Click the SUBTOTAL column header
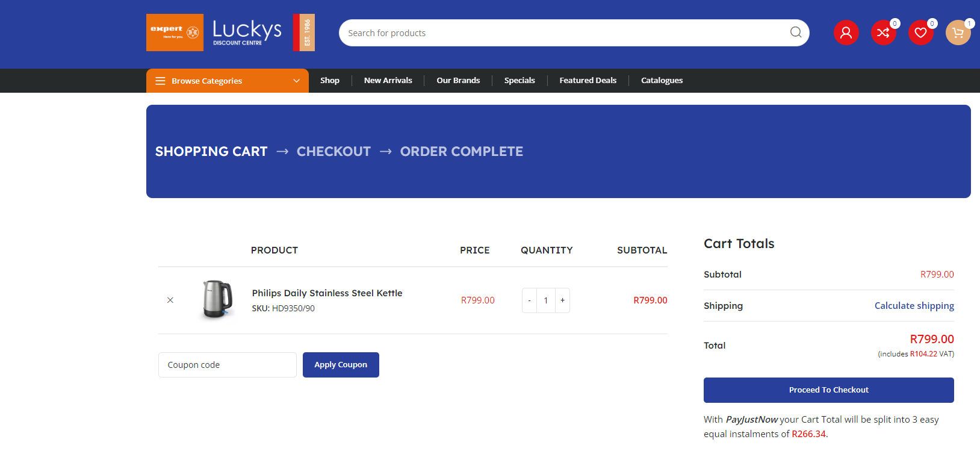This screenshot has width=980, height=457. (x=642, y=250)
